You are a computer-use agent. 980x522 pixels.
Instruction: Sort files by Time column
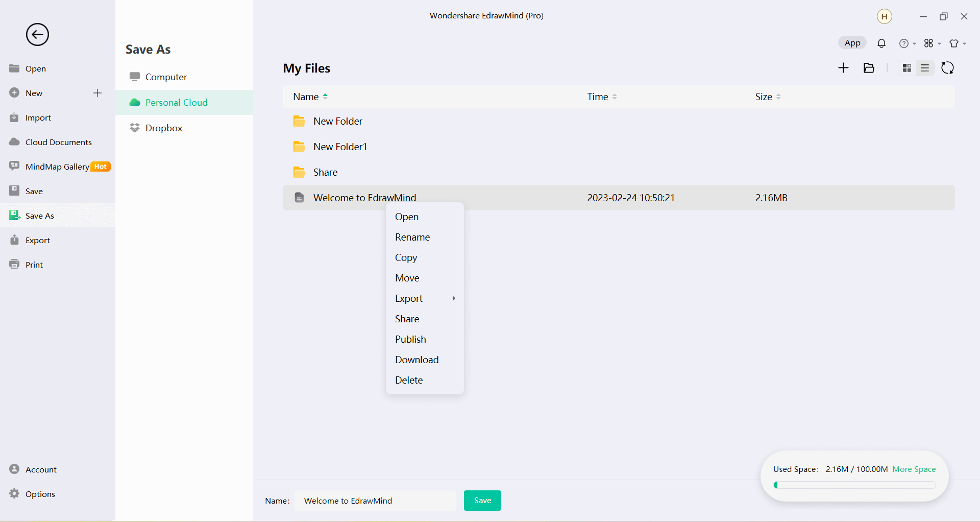coord(602,97)
